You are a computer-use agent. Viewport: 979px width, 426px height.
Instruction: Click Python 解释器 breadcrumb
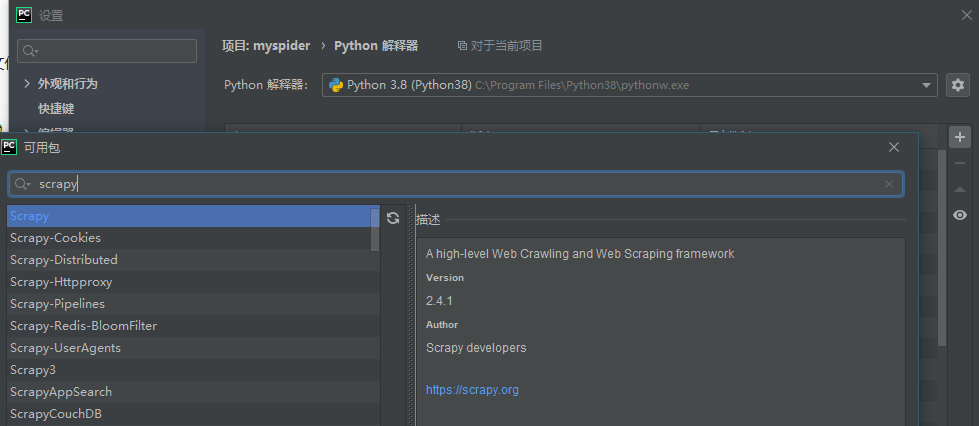376,46
